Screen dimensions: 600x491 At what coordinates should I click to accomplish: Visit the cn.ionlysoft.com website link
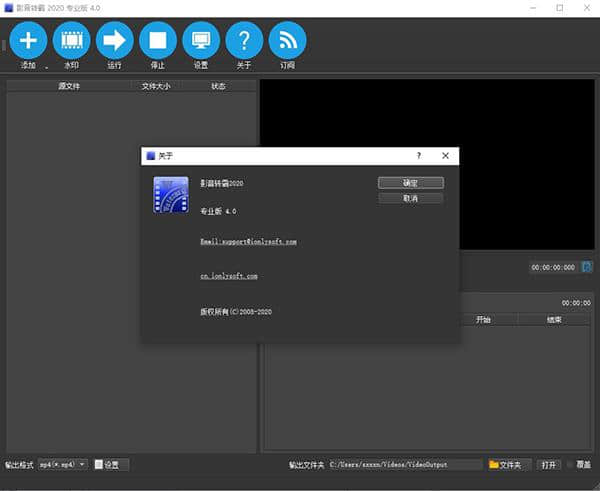click(228, 276)
